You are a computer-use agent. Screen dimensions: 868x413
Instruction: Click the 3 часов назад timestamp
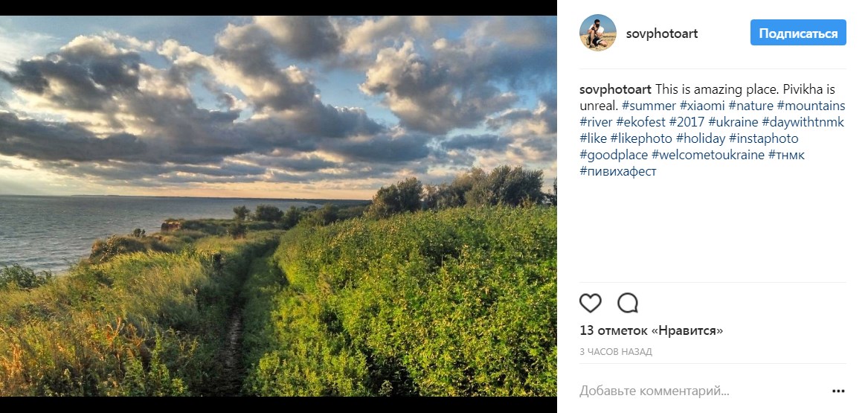[616, 351]
